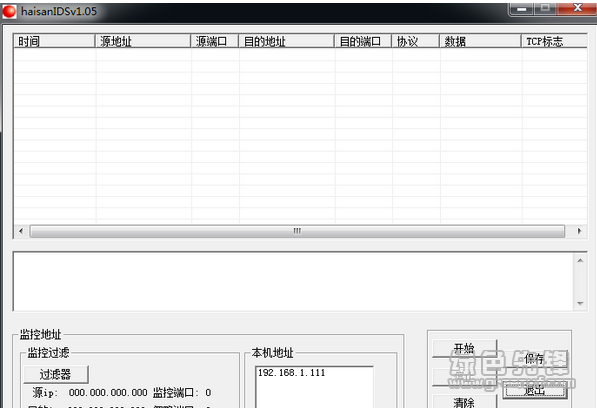Click the left arrow of horizontal scrollbar

[x=21, y=231]
